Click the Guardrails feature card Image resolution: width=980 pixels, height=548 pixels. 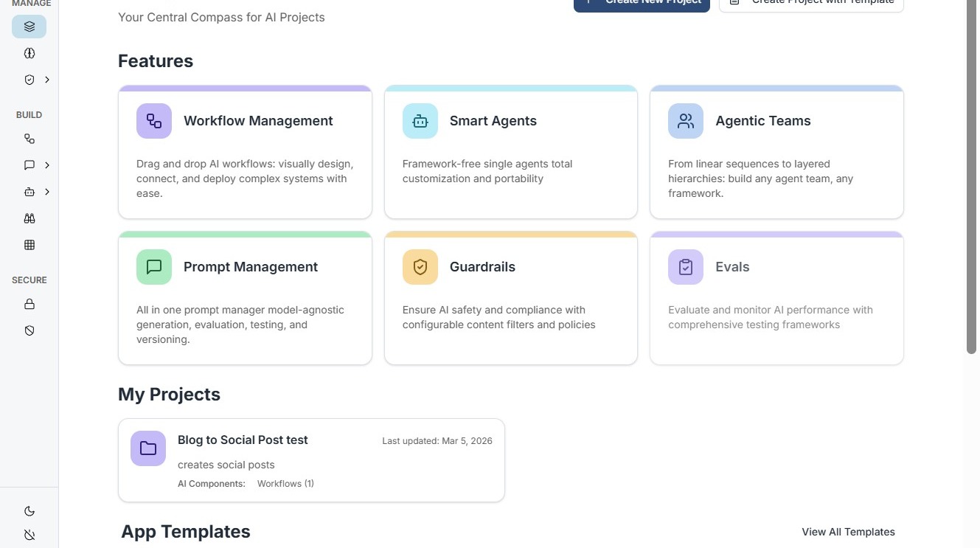pyautogui.click(x=510, y=298)
